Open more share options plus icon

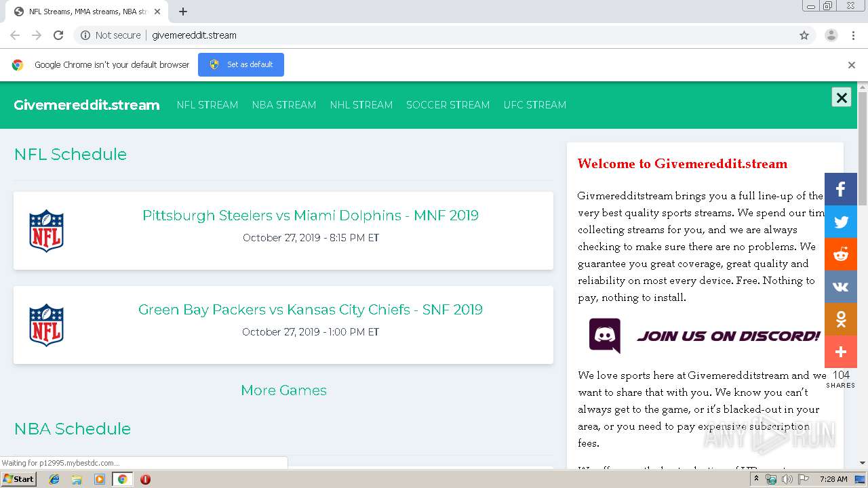point(841,352)
